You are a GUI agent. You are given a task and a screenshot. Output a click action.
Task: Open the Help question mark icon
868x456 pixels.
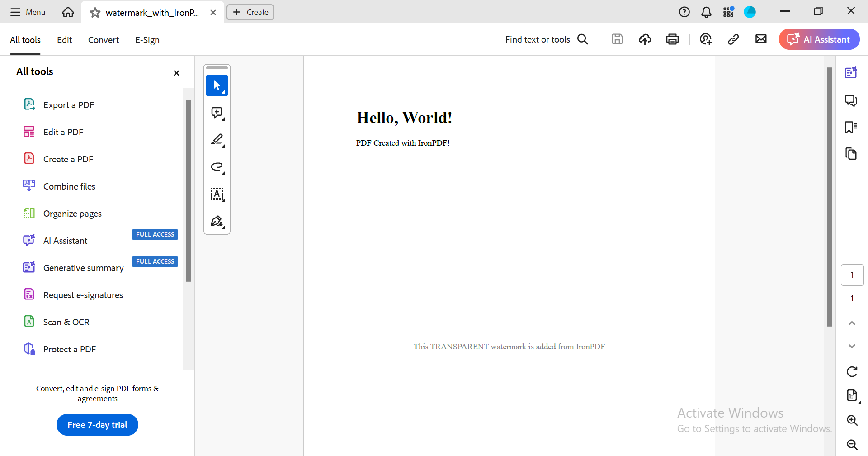coord(684,12)
